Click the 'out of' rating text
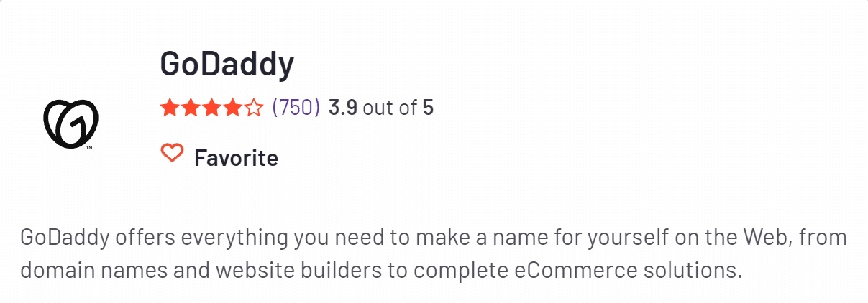868x303 pixels. pos(390,108)
